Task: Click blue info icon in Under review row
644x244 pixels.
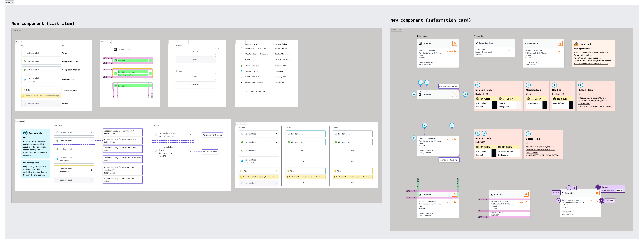Action: [x=24, y=80]
